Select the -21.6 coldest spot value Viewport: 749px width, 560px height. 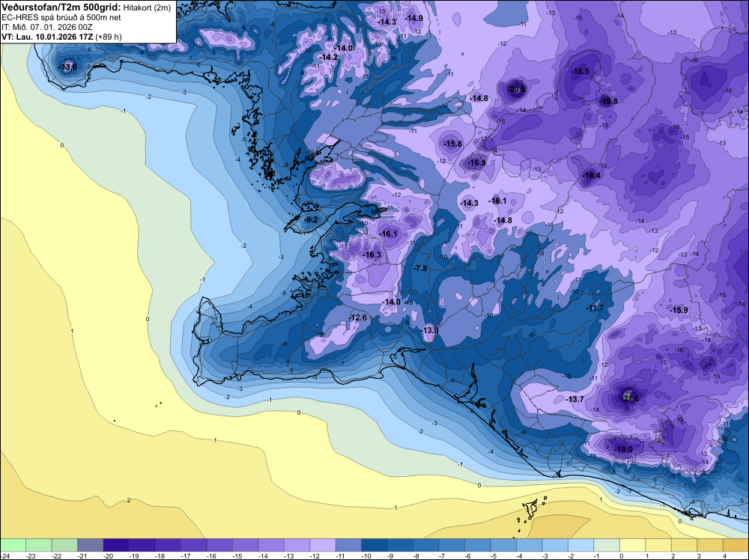click(x=630, y=398)
